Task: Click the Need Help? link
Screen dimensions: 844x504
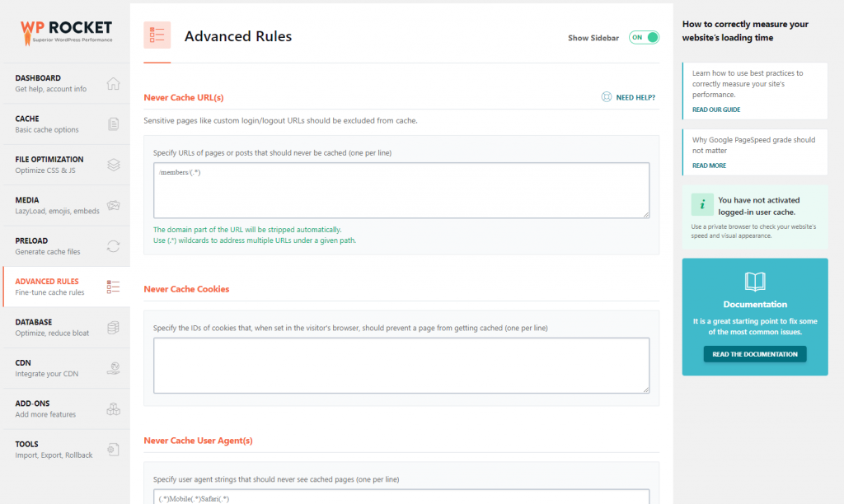Action: click(x=635, y=97)
